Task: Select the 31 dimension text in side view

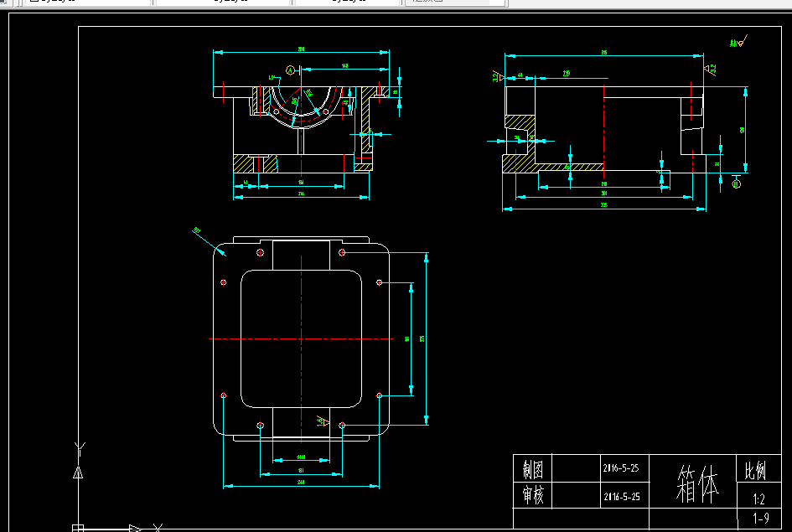Action: 717,163
